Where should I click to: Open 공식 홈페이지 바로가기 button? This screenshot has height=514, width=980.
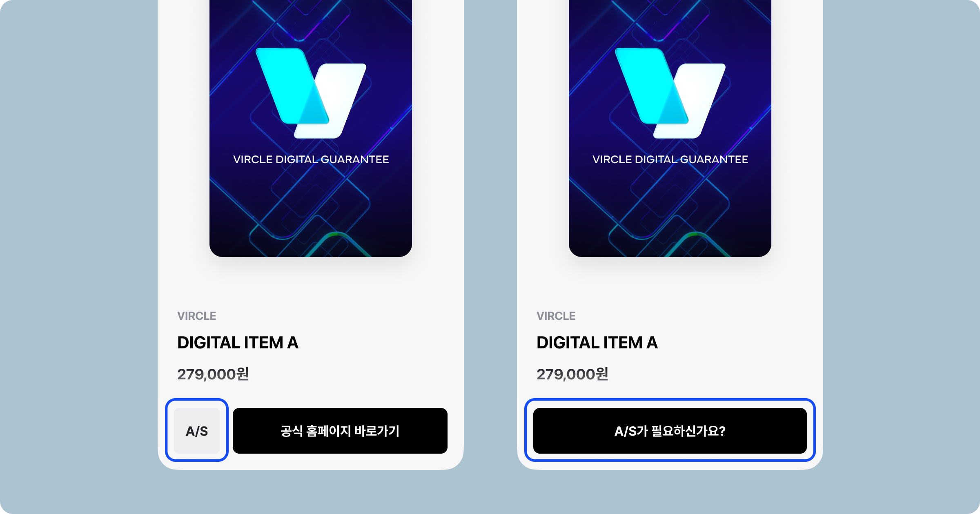(x=340, y=430)
